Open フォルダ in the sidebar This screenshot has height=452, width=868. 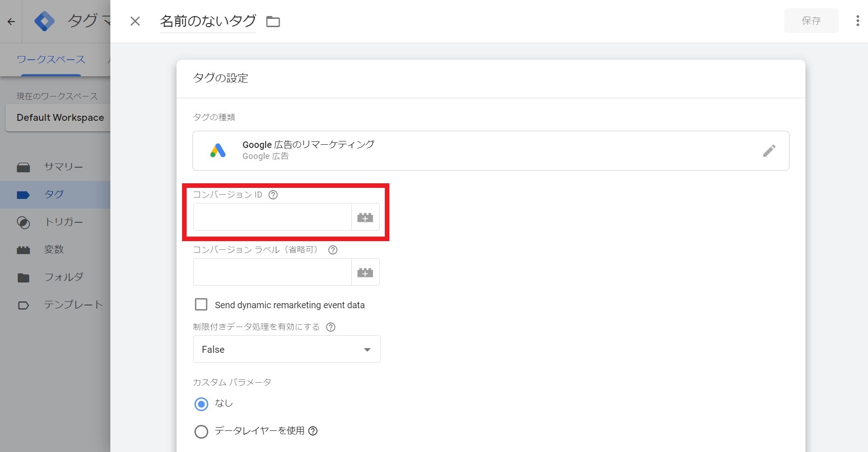pos(55,277)
